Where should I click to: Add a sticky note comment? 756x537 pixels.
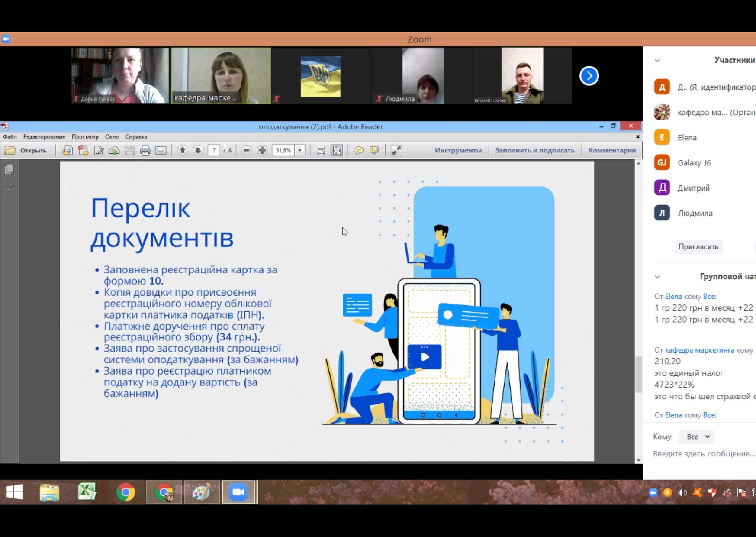click(x=359, y=150)
